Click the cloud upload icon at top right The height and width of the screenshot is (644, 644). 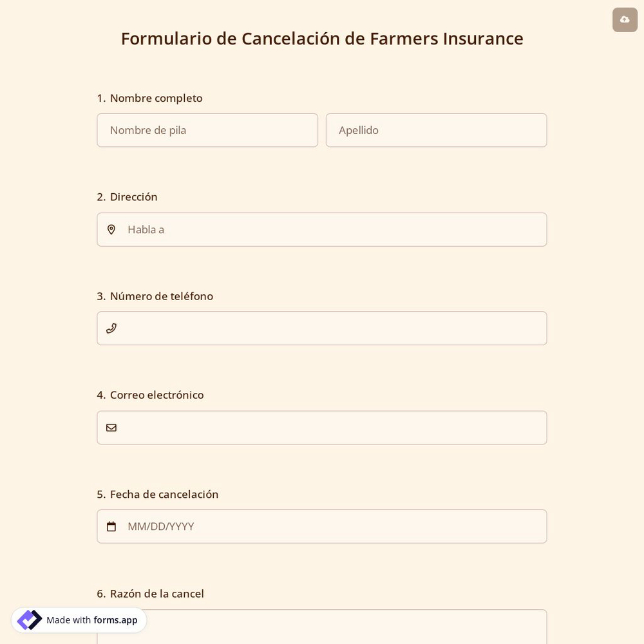(624, 19)
